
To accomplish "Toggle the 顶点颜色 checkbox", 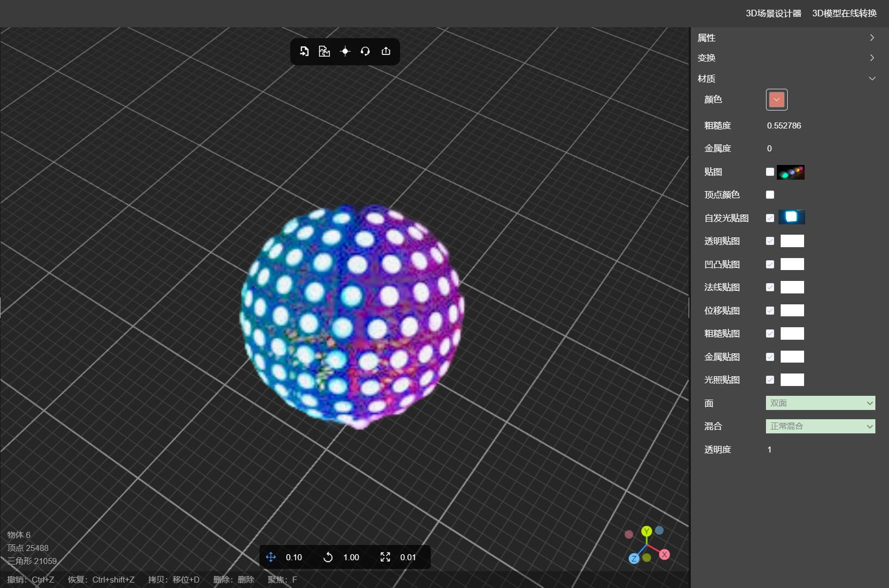I will click(x=770, y=194).
